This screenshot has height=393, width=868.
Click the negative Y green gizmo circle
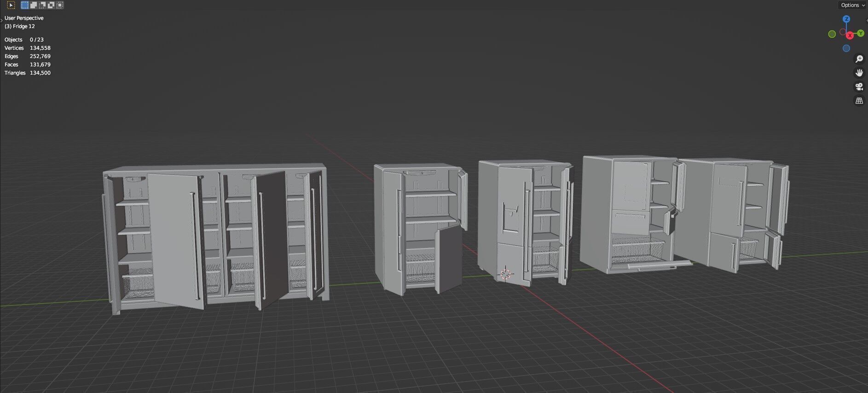(832, 34)
